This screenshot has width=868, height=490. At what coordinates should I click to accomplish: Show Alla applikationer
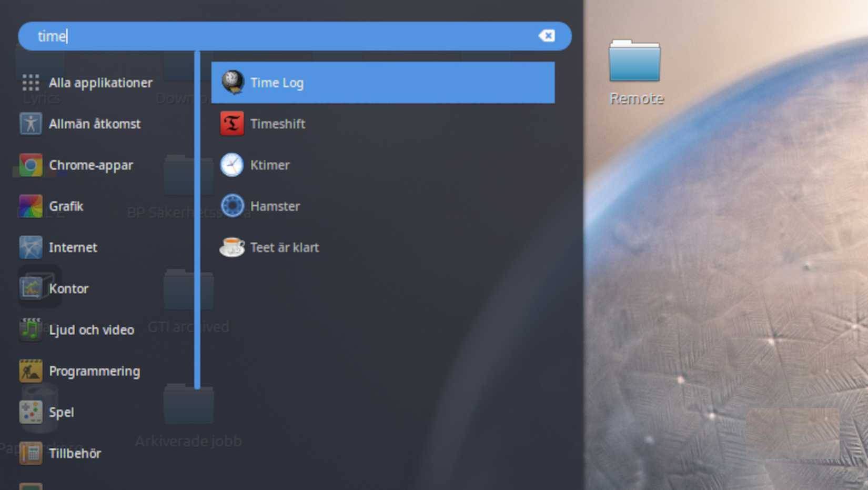pyautogui.click(x=101, y=83)
